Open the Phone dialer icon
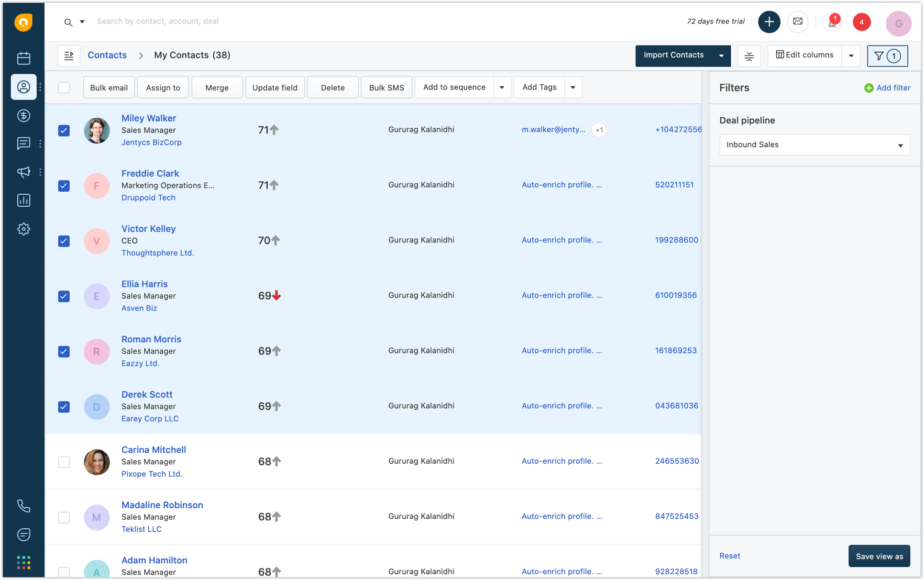 (x=23, y=506)
